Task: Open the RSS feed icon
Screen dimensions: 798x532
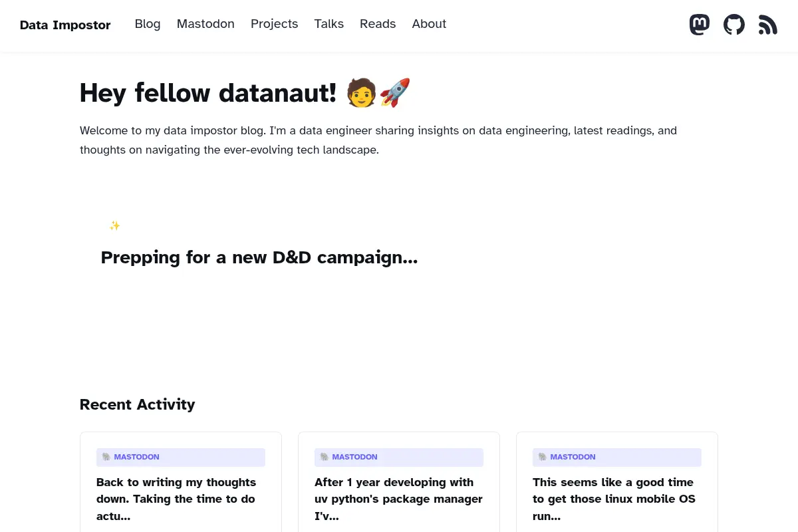Action: (x=768, y=25)
